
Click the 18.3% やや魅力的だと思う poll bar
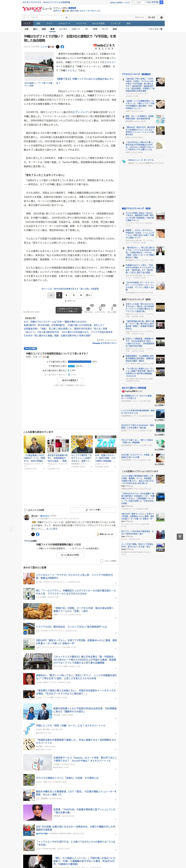pyautogui.click(x=71, y=366)
